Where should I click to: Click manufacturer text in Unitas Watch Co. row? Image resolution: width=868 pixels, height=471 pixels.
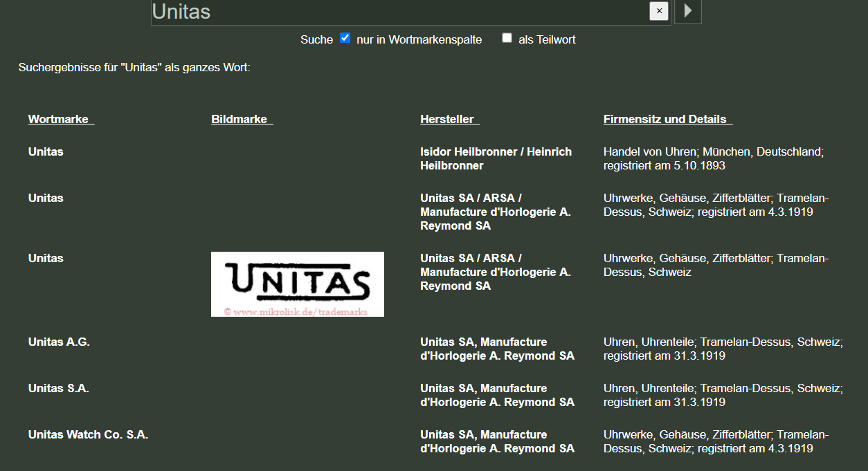click(x=497, y=441)
